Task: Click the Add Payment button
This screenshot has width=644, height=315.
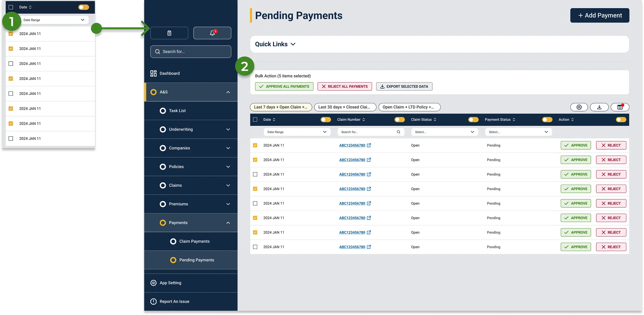Action: coord(599,15)
